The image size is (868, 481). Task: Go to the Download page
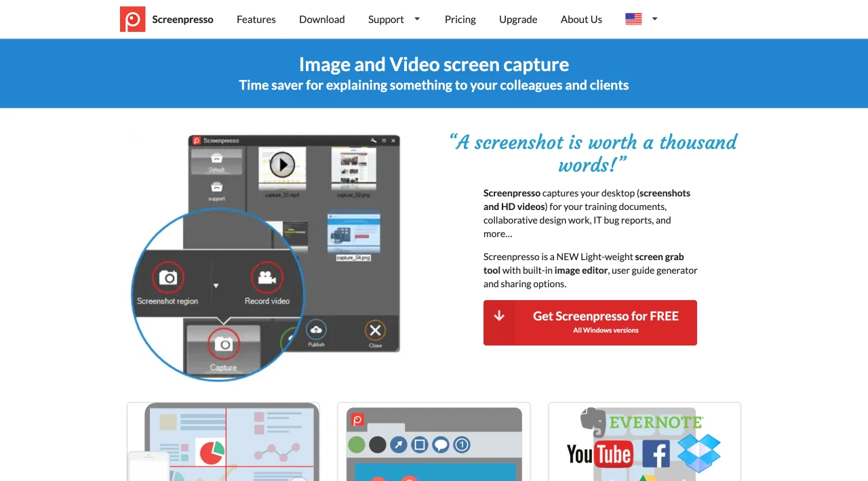coord(322,19)
